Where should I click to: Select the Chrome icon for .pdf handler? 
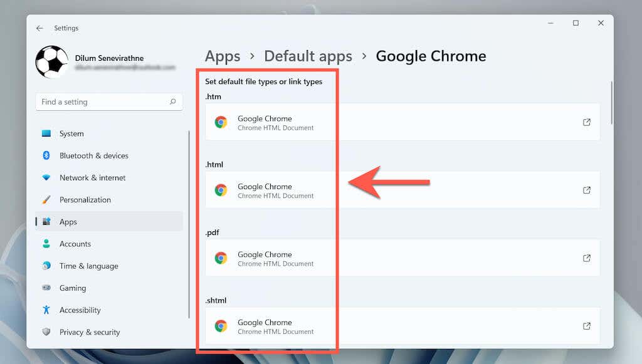click(x=221, y=259)
